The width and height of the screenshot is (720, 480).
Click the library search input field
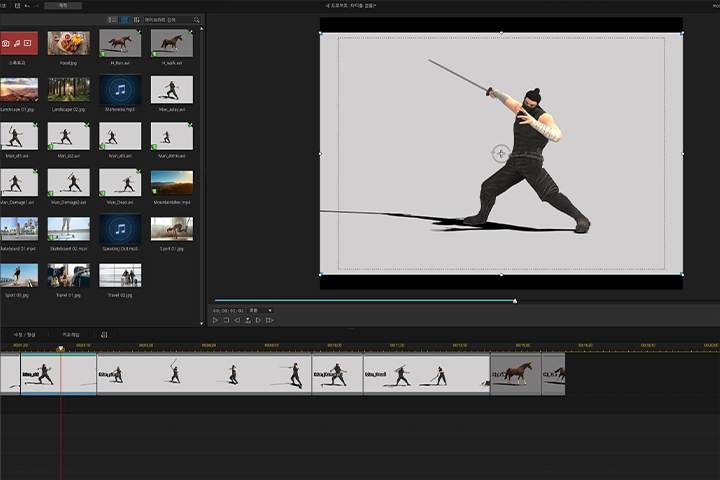click(x=168, y=20)
